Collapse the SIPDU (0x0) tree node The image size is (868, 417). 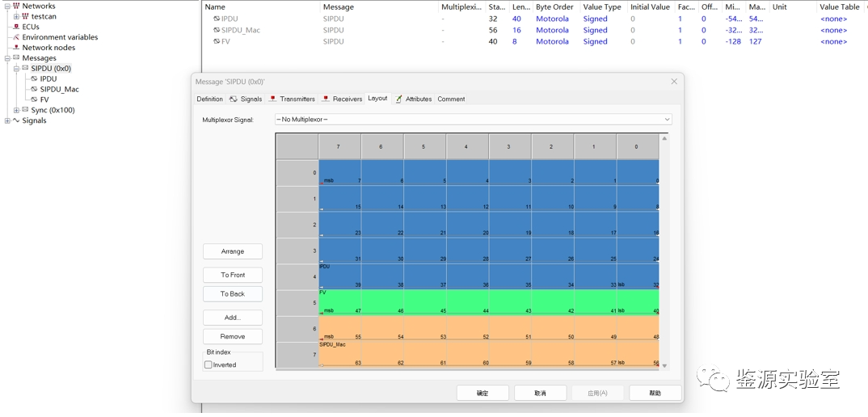coord(16,69)
